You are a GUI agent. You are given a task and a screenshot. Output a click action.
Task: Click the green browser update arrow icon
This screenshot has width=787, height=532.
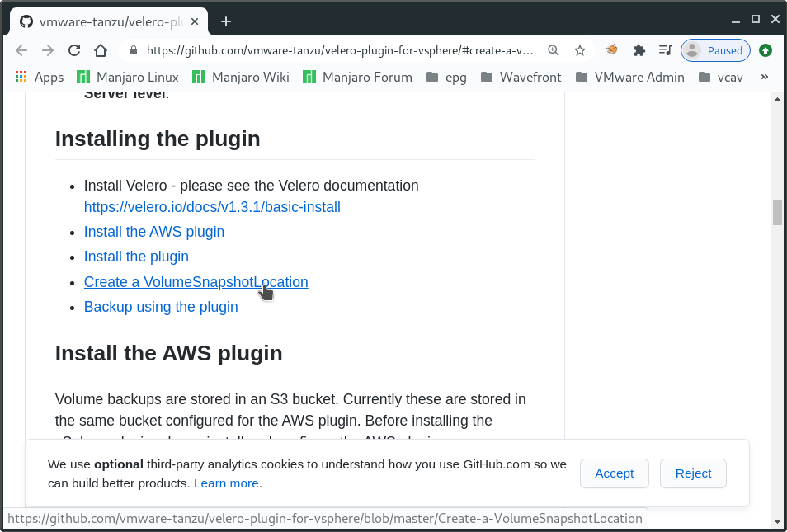point(766,50)
